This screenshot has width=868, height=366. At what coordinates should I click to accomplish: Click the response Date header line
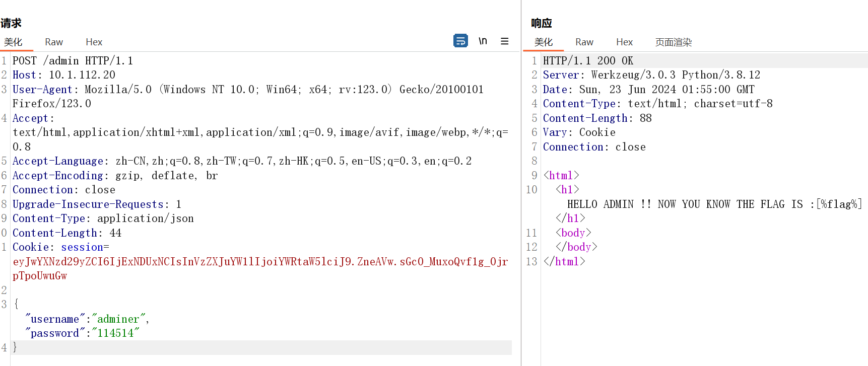pyautogui.click(x=649, y=90)
